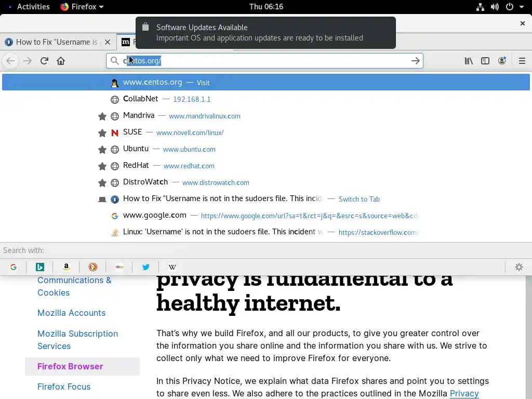Click the magnifier icon in URL bar

point(115,61)
